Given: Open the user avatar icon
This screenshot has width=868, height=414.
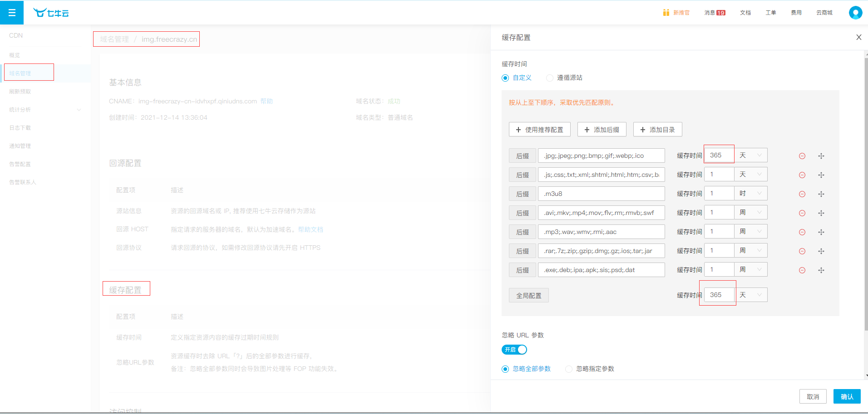Looking at the screenshot, I should 855,13.
